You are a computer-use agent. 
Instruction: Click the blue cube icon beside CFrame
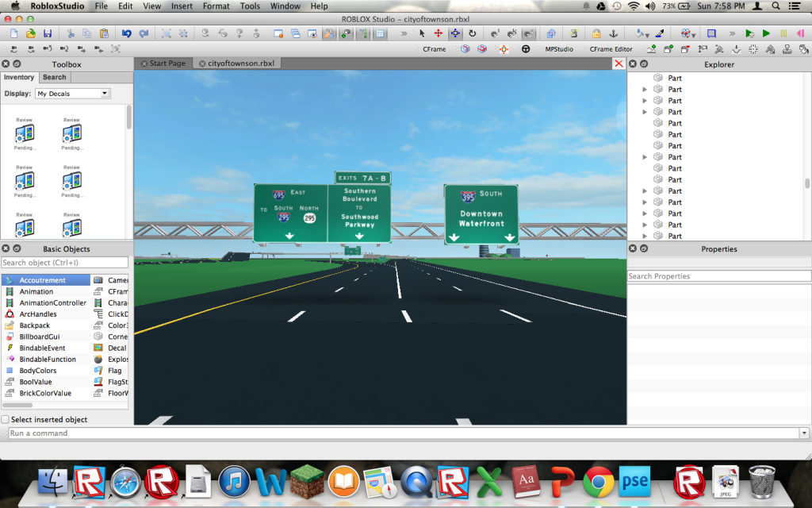tap(465, 49)
